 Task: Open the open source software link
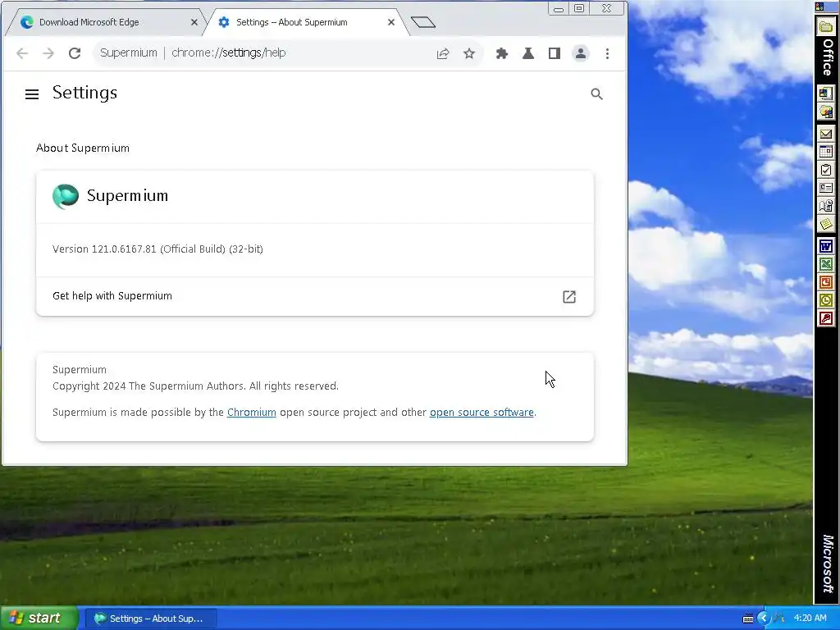coord(482,412)
